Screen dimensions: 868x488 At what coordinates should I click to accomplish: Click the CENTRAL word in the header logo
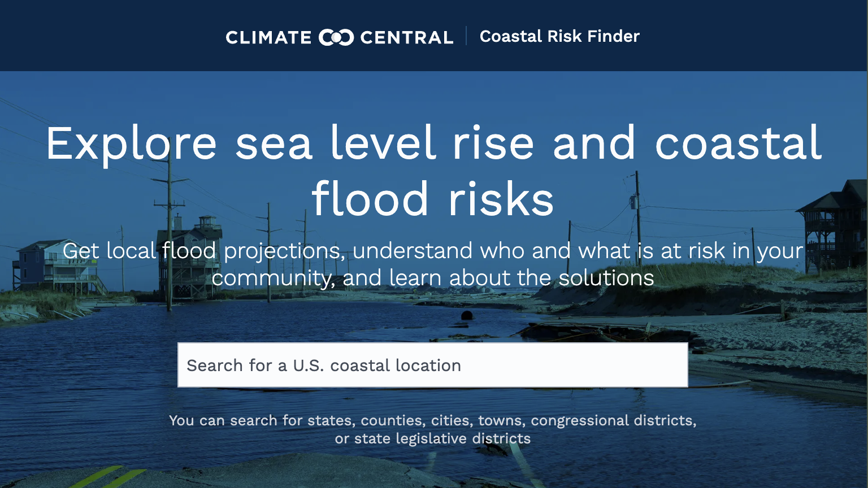(x=407, y=37)
